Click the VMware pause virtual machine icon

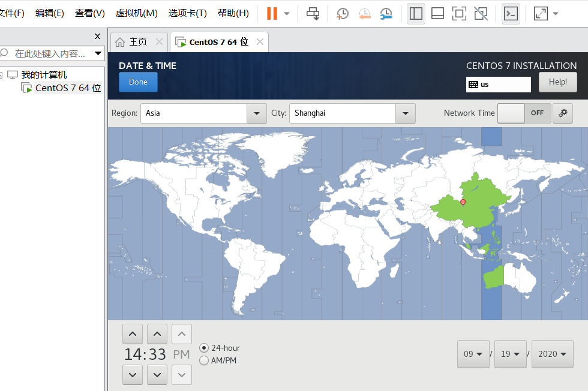pyautogui.click(x=272, y=14)
